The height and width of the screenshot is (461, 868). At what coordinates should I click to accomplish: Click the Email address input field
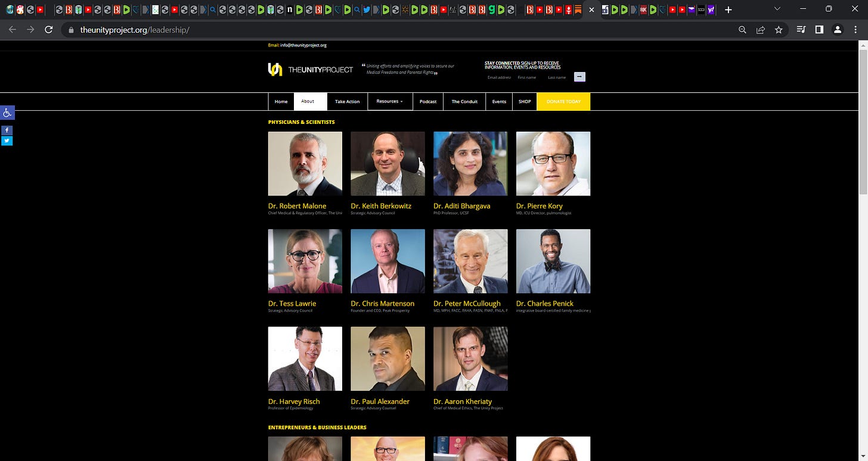(499, 77)
